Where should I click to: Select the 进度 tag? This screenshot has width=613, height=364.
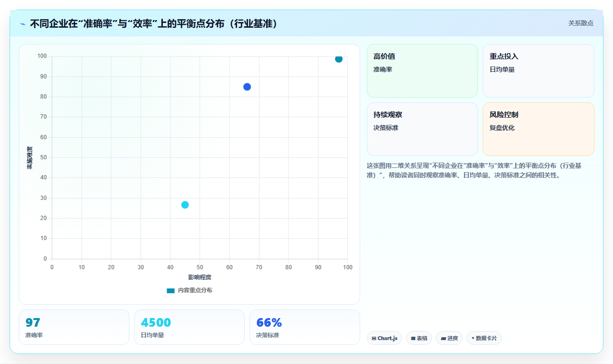[x=449, y=338]
